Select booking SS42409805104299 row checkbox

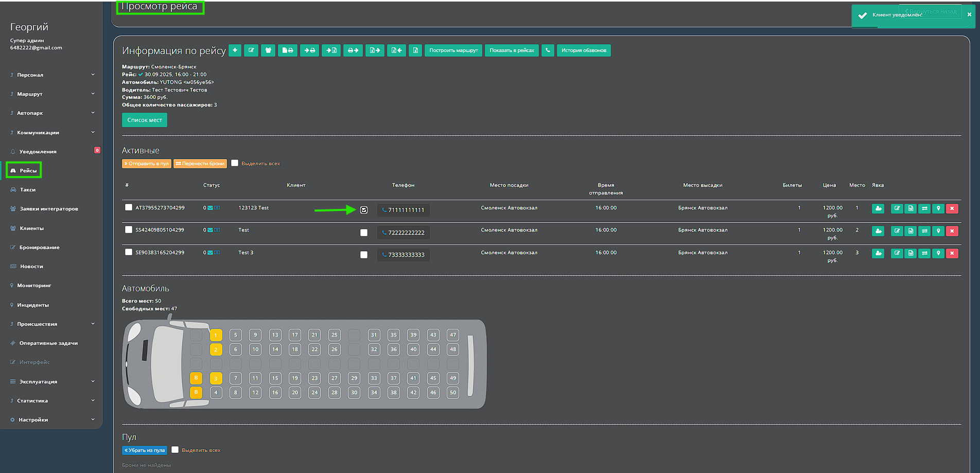129,230
